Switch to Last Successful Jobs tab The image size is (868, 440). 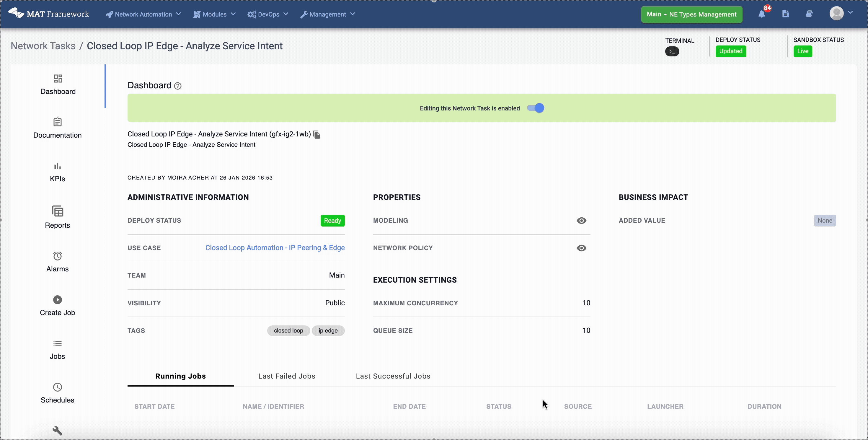point(393,376)
